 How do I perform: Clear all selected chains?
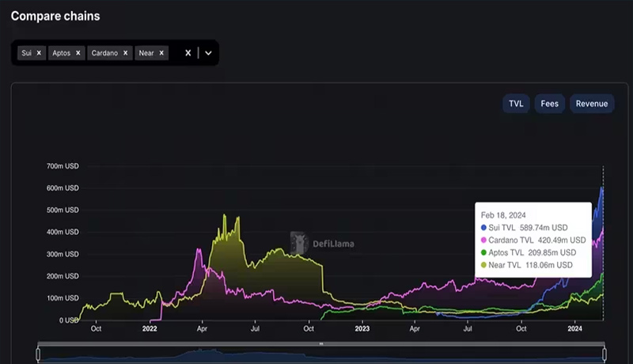(188, 53)
